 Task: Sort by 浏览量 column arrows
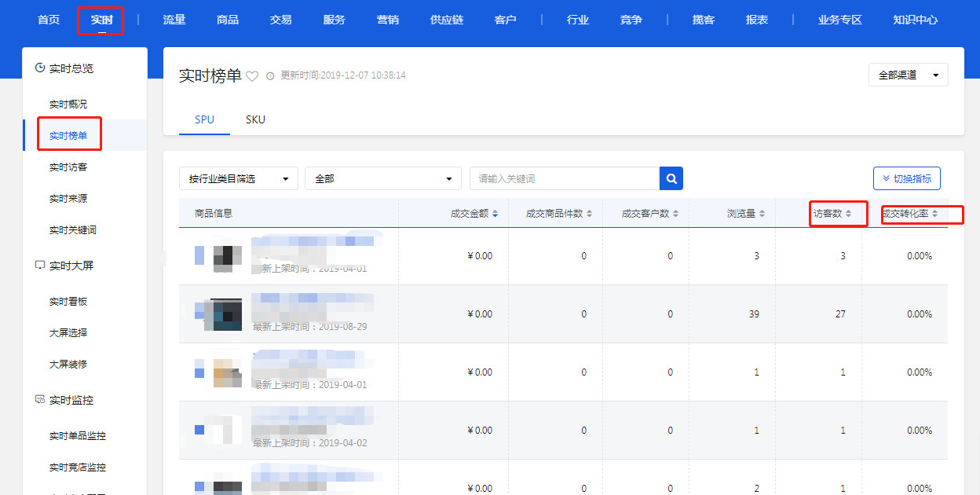coord(762,214)
